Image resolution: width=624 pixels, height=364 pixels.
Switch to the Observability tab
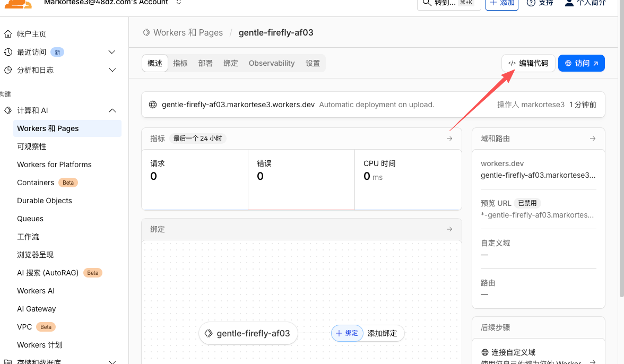[x=272, y=63]
